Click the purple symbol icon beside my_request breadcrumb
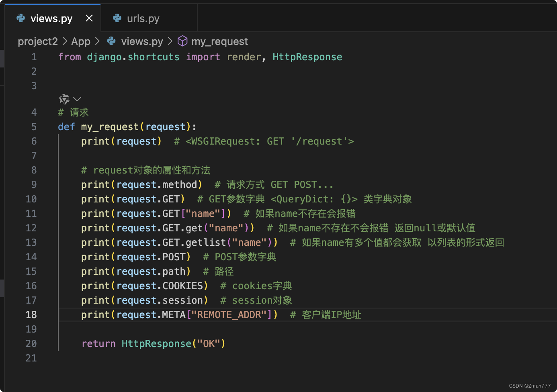This screenshot has width=557, height=392. click(x=182, y=41)
